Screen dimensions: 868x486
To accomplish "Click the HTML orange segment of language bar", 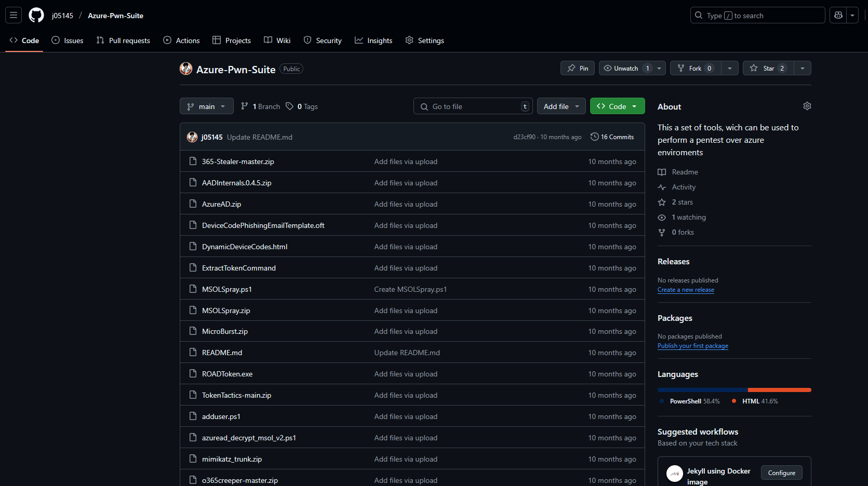I will click(780, 389).
